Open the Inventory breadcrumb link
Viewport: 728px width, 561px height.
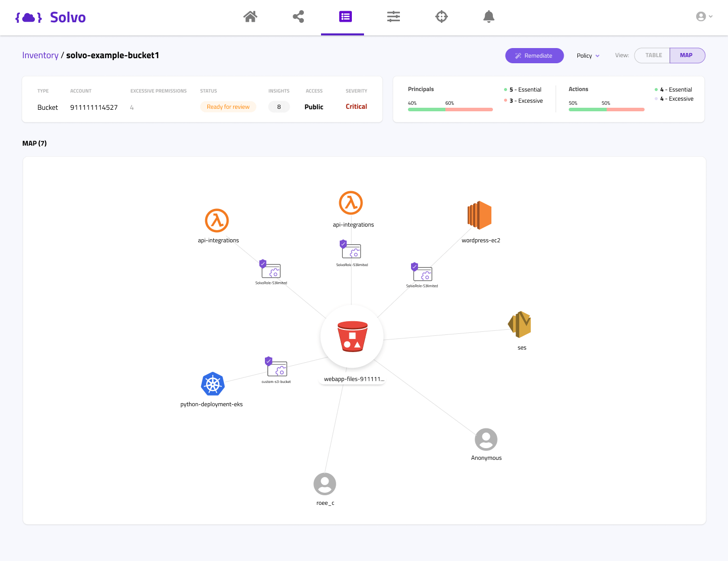pyautogui.click(x=40, y=55)
